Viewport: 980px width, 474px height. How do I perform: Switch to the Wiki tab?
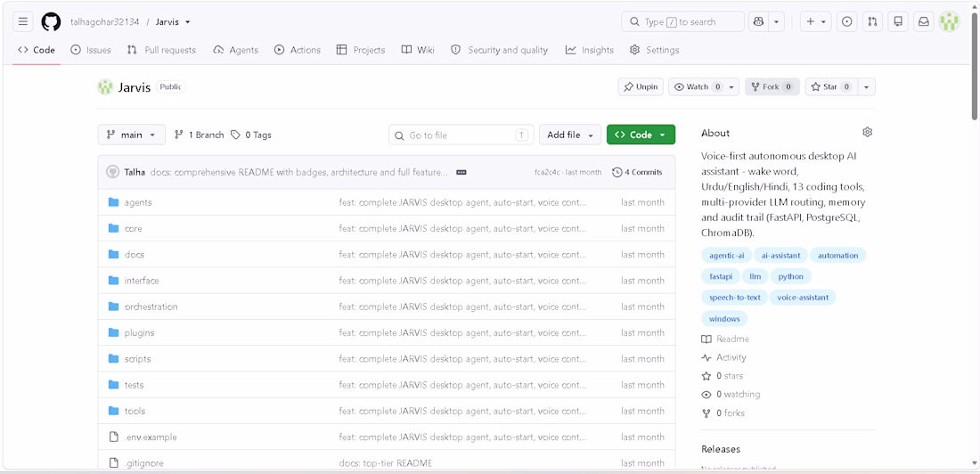coord(418,50)
